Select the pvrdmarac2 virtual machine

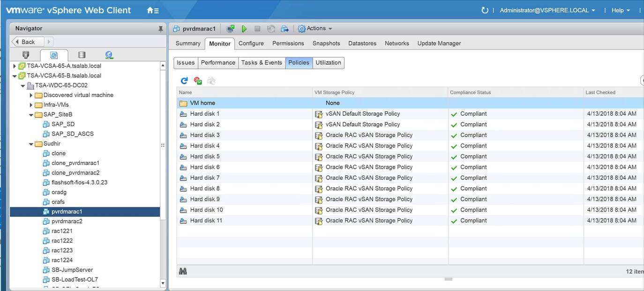point(67,221)
